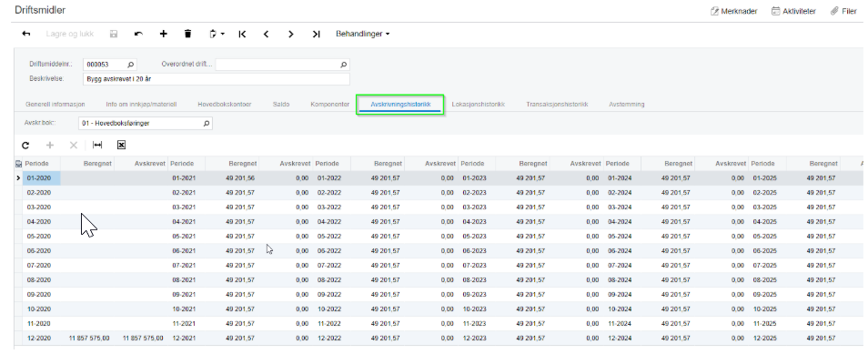Viewport: 868px width, 354px height.
Task: Open the clipboard copy-paste dropdown
Action: pos(217,34)
